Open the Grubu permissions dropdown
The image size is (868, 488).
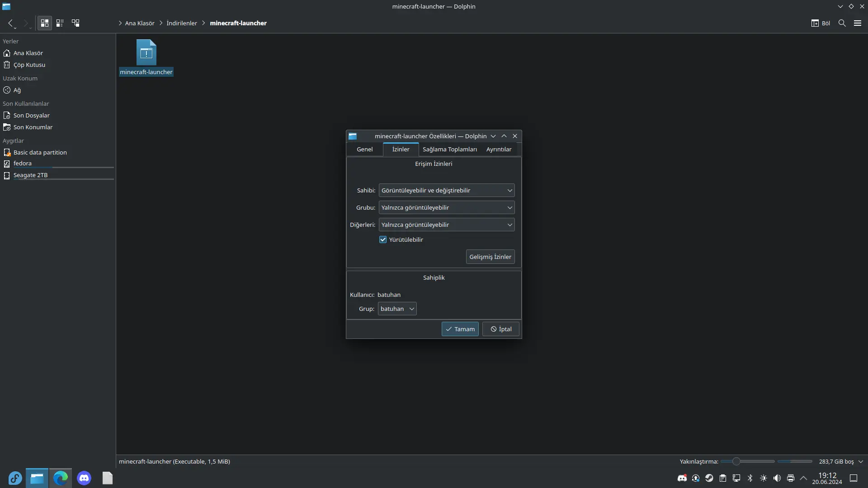447,207
